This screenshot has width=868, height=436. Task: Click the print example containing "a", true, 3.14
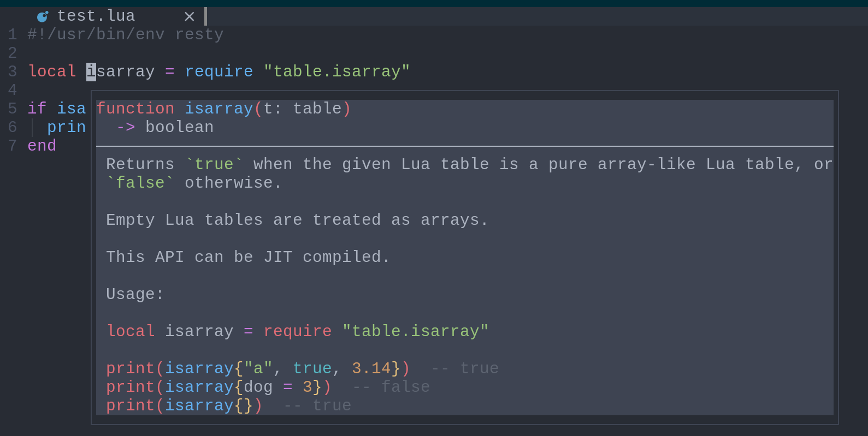pos(302,368)
